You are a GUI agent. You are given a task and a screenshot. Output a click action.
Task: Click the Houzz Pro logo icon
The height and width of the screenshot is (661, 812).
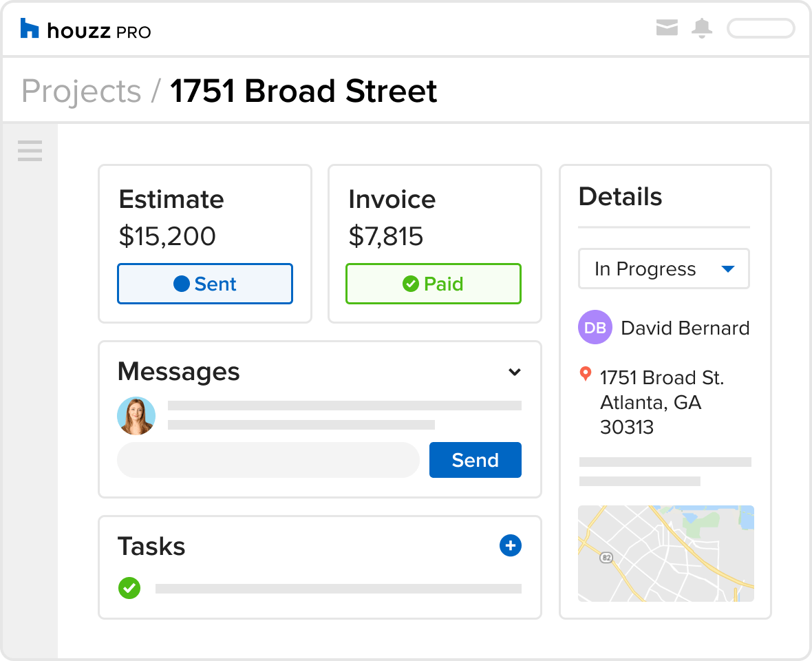[x=30, y=29]
